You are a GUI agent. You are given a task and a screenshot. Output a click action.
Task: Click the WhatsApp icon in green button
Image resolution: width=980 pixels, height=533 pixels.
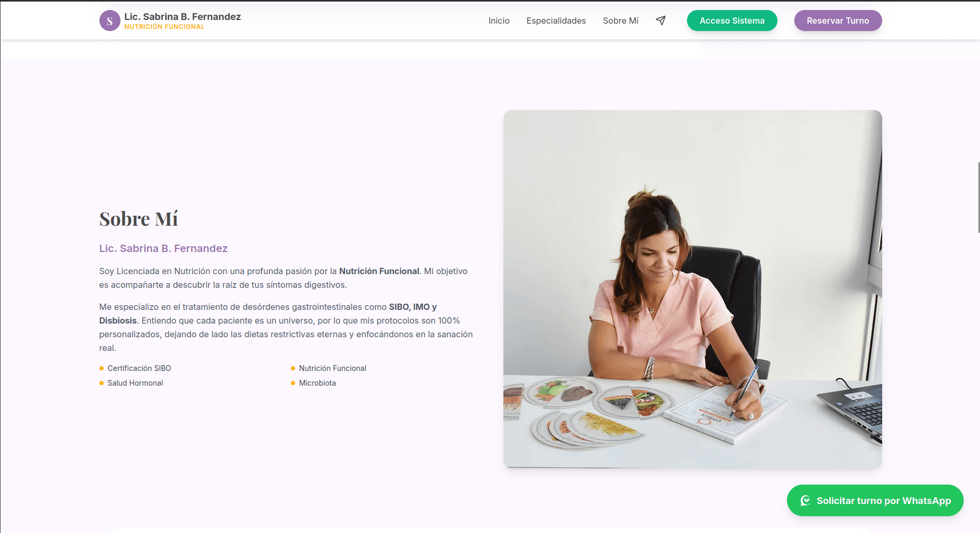(805, 500)
